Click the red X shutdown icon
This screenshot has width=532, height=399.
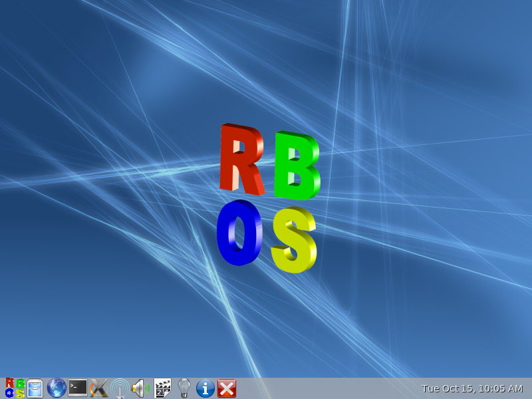[x=227, y=388]
